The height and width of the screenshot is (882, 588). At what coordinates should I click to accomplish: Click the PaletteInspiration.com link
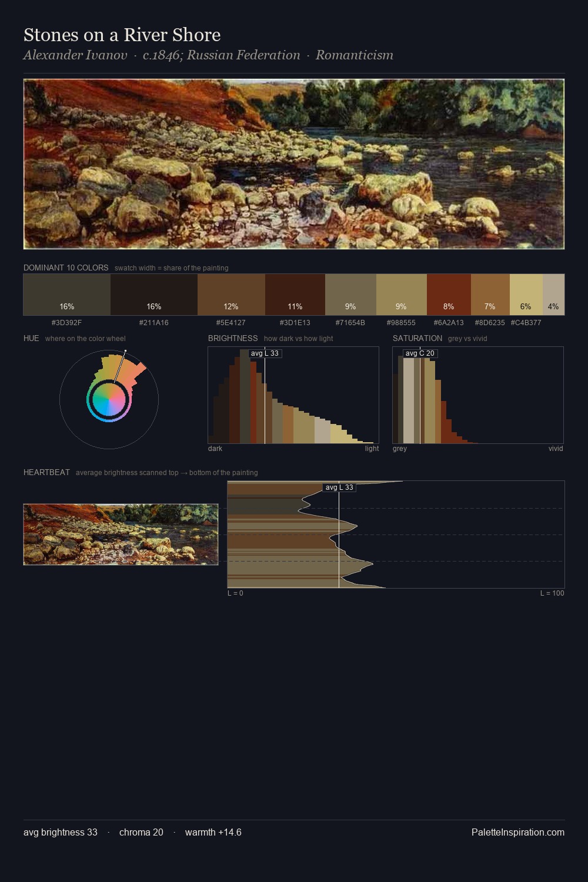(518, 832)
